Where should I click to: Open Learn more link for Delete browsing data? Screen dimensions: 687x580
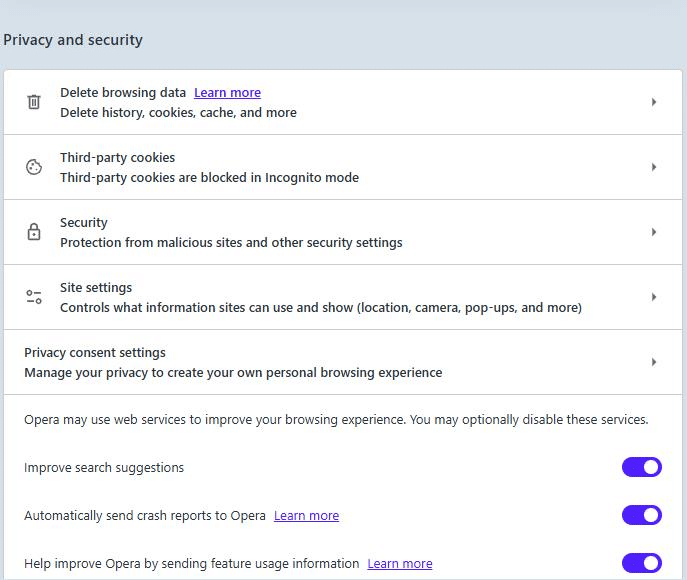(227, 93)
